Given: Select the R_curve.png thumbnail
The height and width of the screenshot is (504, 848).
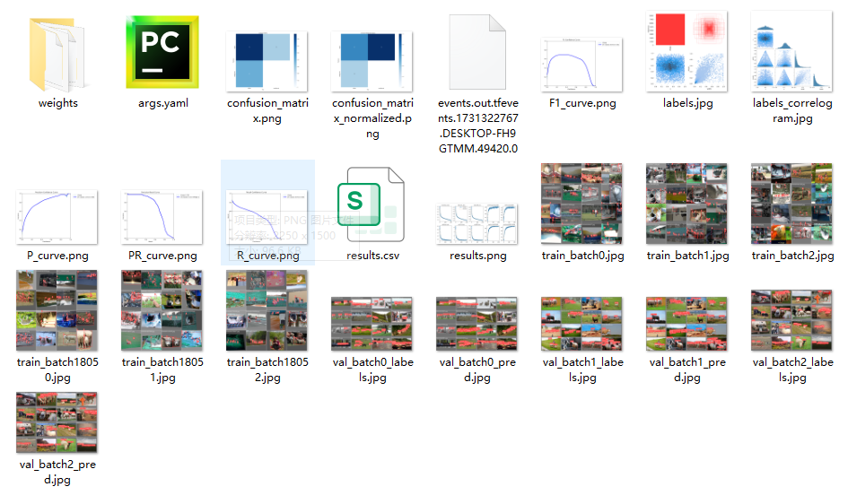Looking at the screenshot, I should tap(267, 217).
